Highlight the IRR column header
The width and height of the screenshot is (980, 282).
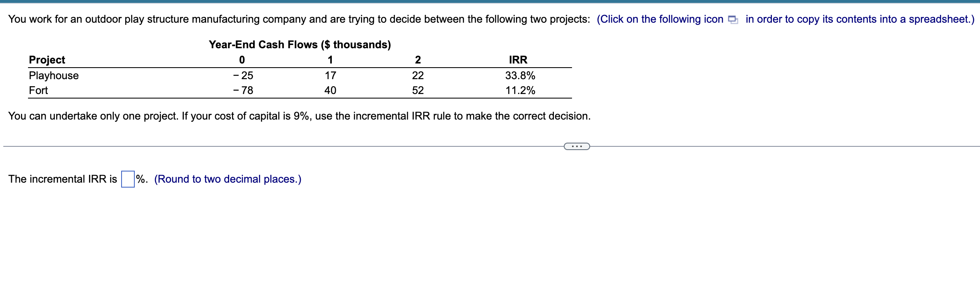518,60
